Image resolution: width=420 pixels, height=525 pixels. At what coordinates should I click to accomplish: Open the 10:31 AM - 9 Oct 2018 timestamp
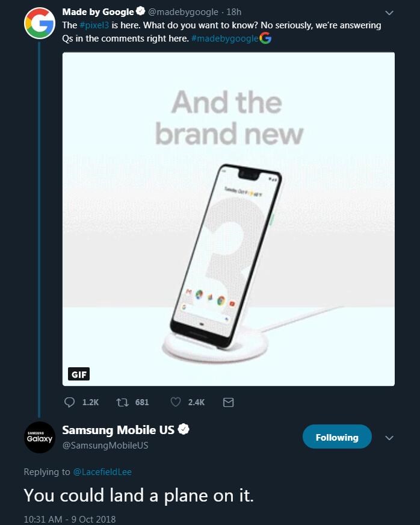[x=70, y=519]
